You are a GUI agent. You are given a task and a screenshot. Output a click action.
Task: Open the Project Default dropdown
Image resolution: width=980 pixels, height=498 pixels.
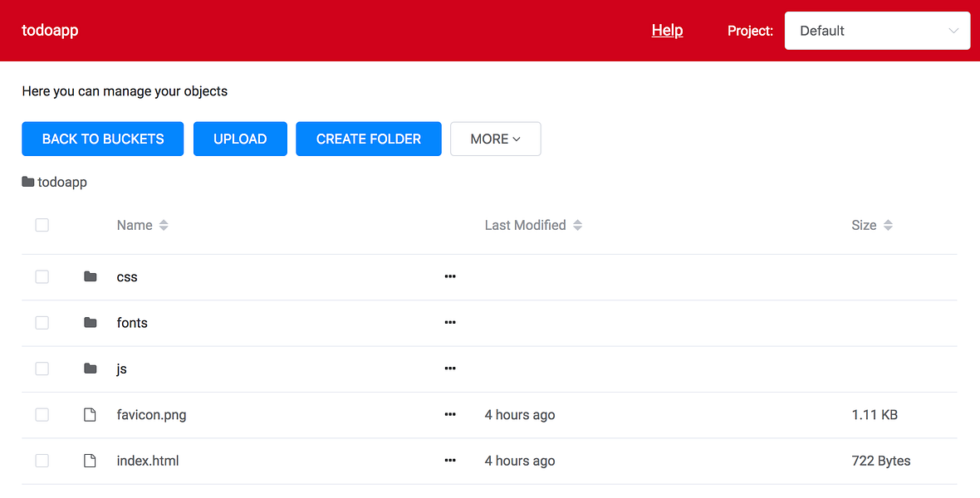tap(878, 31)
